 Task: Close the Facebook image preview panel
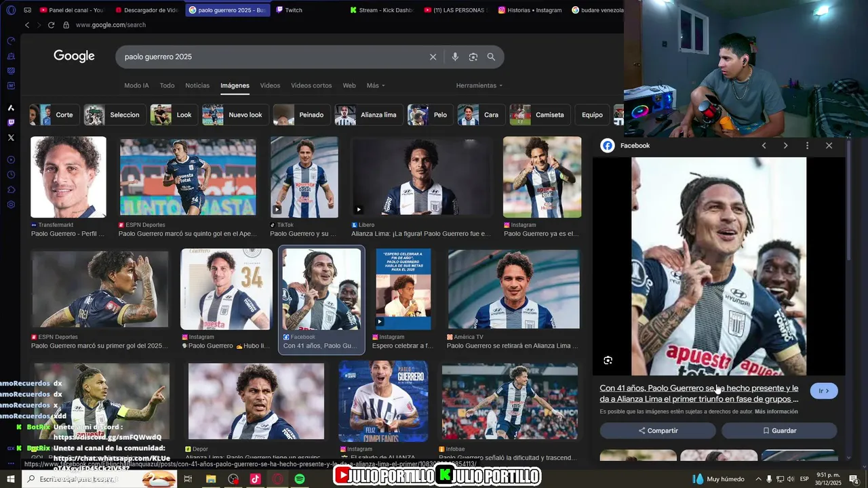[x=829, y=146]
